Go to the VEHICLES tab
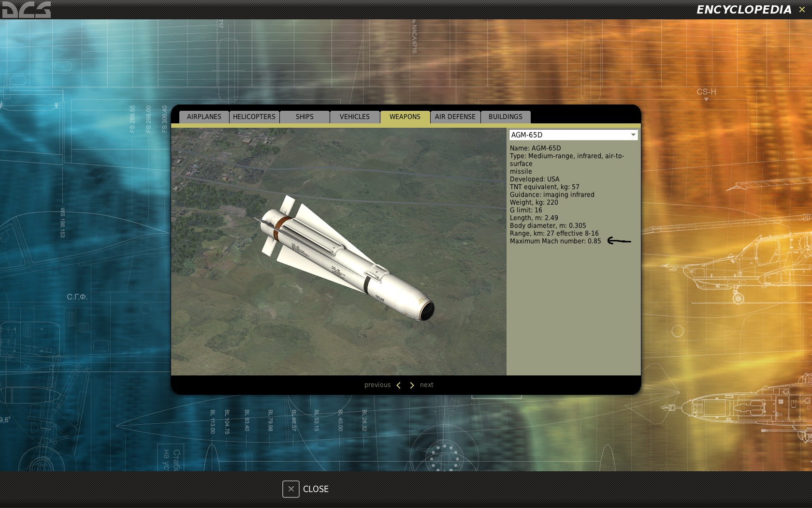Image resolution: width=812 pixels, height=508 pixels. (354, 117)
